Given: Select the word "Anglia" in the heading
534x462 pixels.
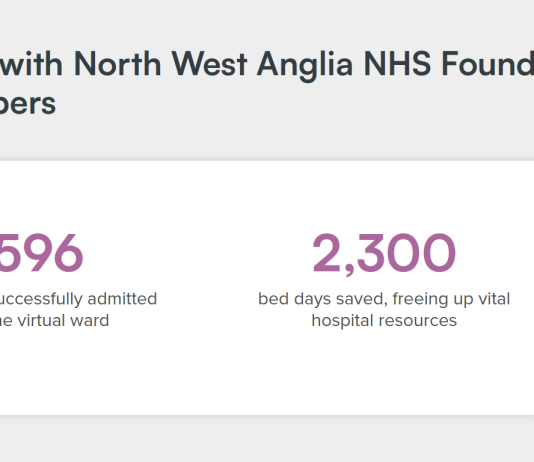Looking at the screenshot, I should click(x=305, y=66).
